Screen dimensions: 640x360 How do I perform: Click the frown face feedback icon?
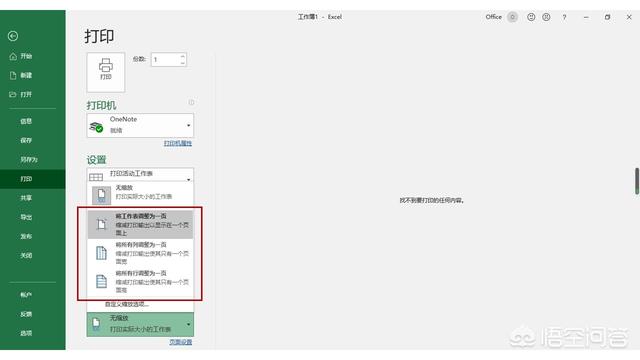click(x=546, y=17)
